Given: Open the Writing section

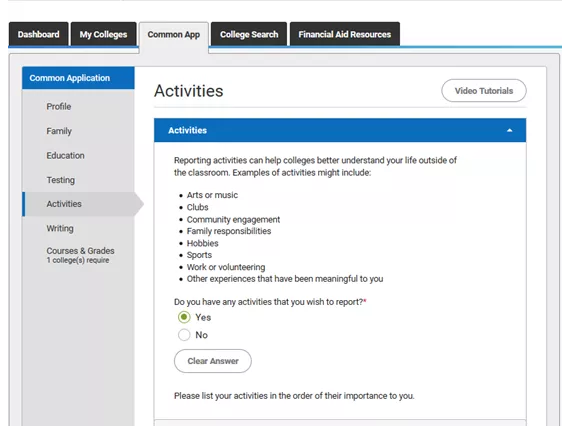Looking at the screenshot, I should coord(60,228).
